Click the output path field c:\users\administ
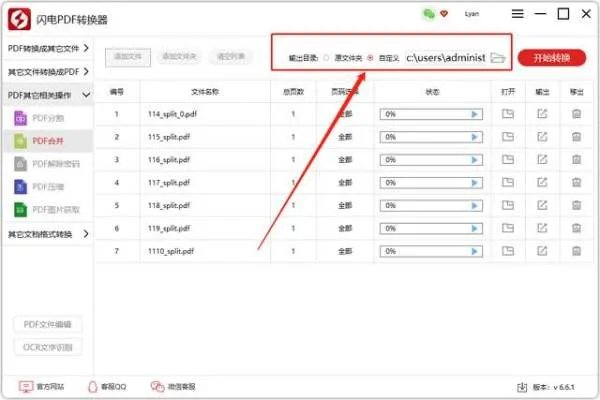The image size is (600, 400). point(446,58)
